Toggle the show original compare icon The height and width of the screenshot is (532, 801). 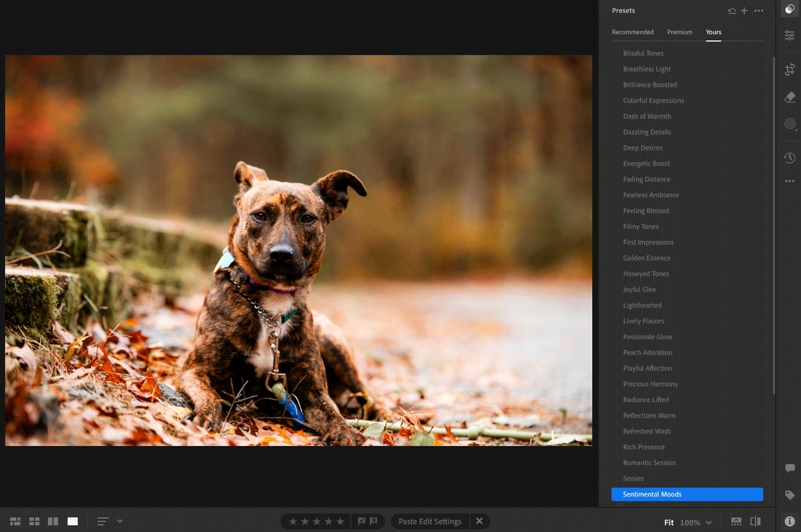click(755, 522)
